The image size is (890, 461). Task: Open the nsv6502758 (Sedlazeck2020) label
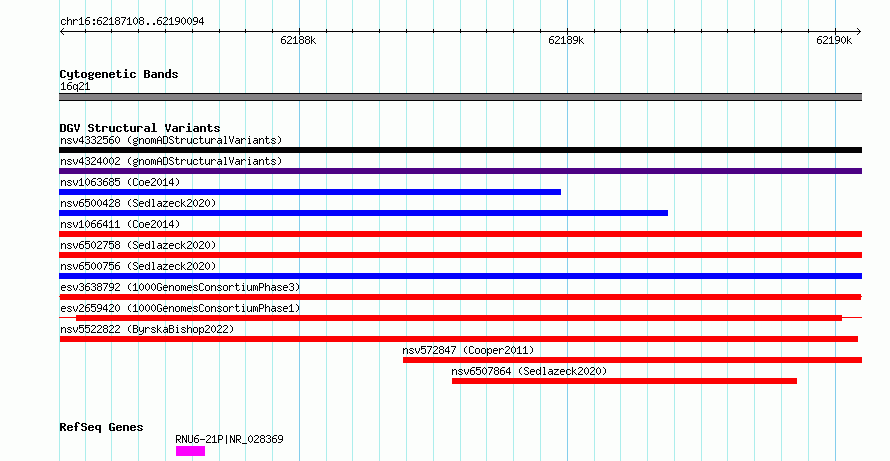(x=138, y=245)
